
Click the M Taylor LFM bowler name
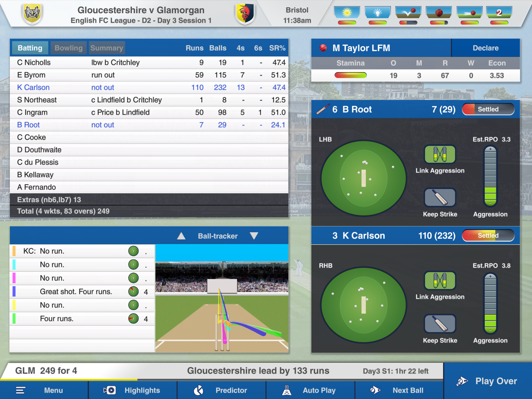(361, 48)
